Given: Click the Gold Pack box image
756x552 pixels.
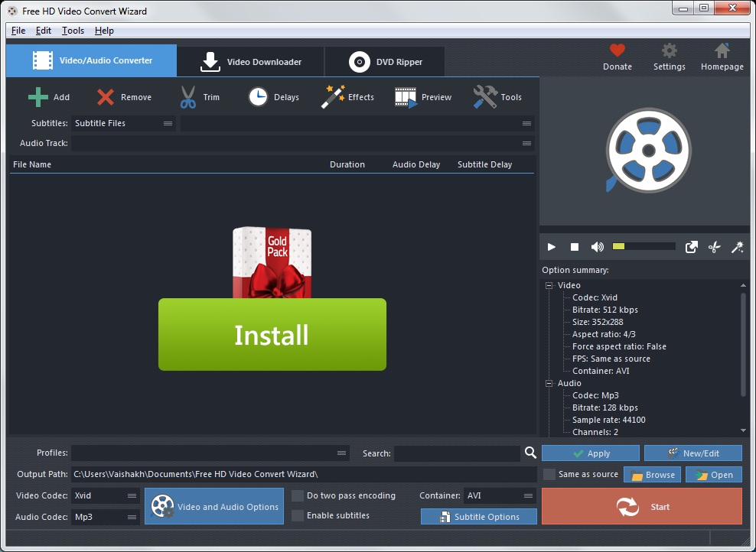Looking at the screenshot, I should [x=272, y=262].
